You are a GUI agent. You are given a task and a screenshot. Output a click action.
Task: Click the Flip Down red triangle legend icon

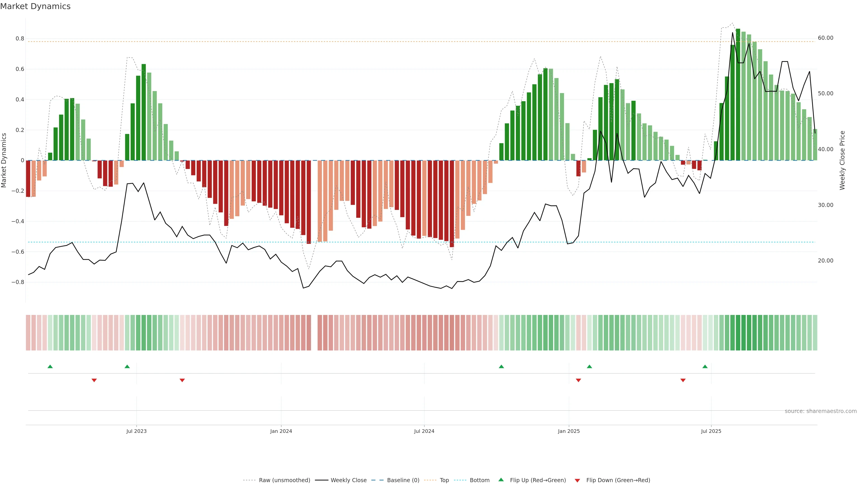point(577,480)
